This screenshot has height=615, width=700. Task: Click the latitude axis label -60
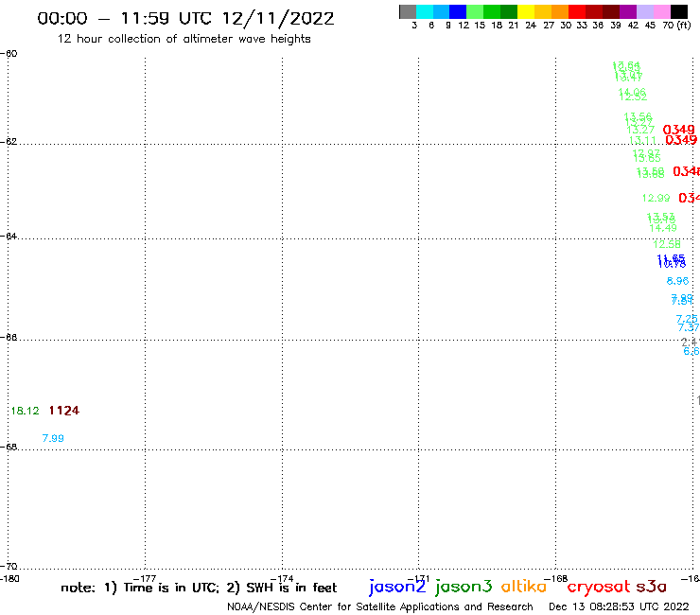9,54
